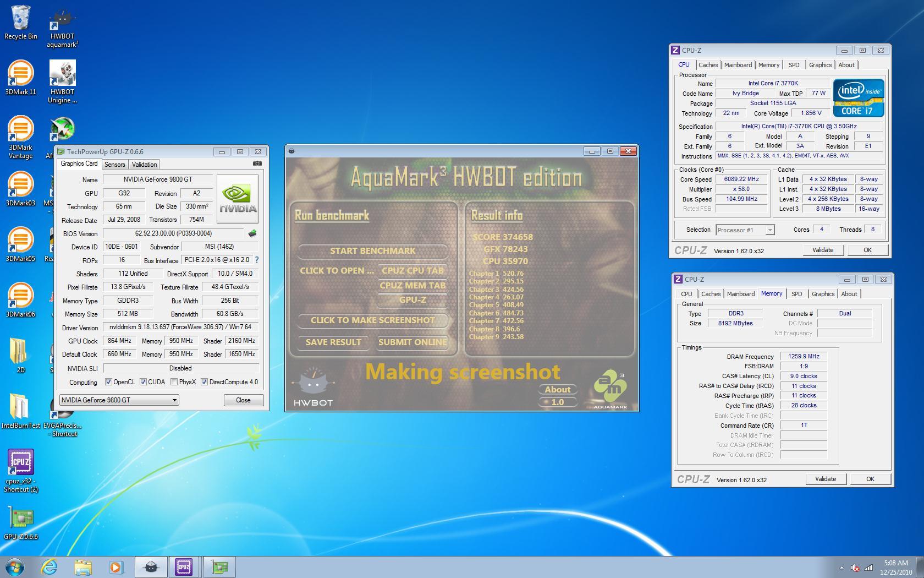
Task: Open the IntelBurnTest desktop folder
Action: (x=20, y=411)
